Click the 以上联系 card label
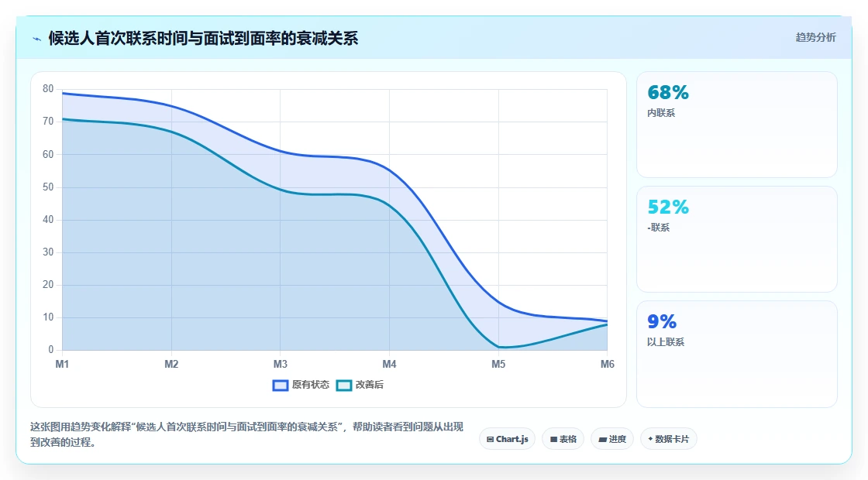The height and width of the screenshot is (480, 868). coord(666,342)
